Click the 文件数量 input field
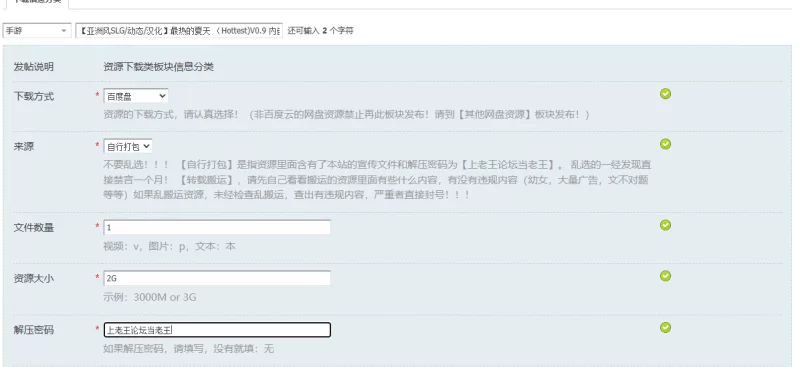Screen dimensions: 800x367 (x=217, y=227)
